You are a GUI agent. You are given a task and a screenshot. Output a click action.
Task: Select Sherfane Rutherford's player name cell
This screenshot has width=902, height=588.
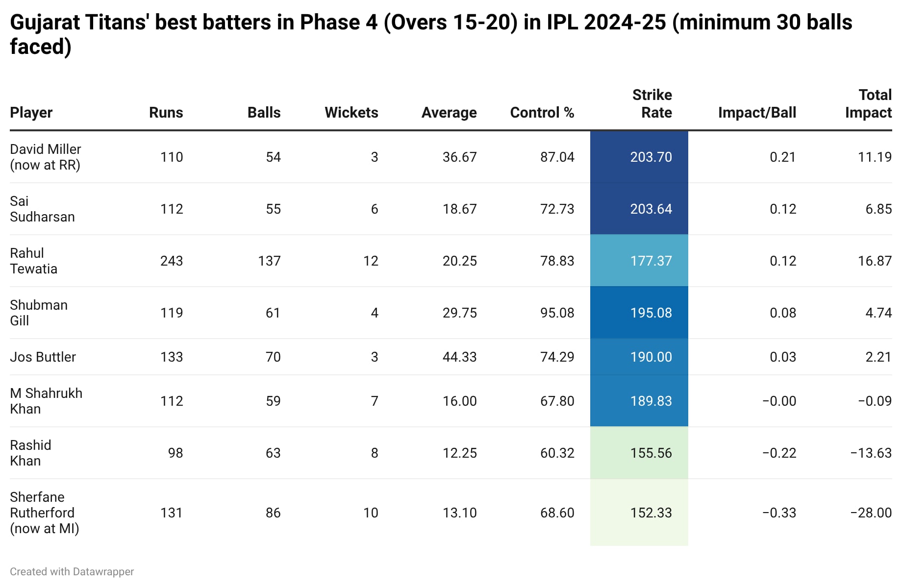pos(44,513)
